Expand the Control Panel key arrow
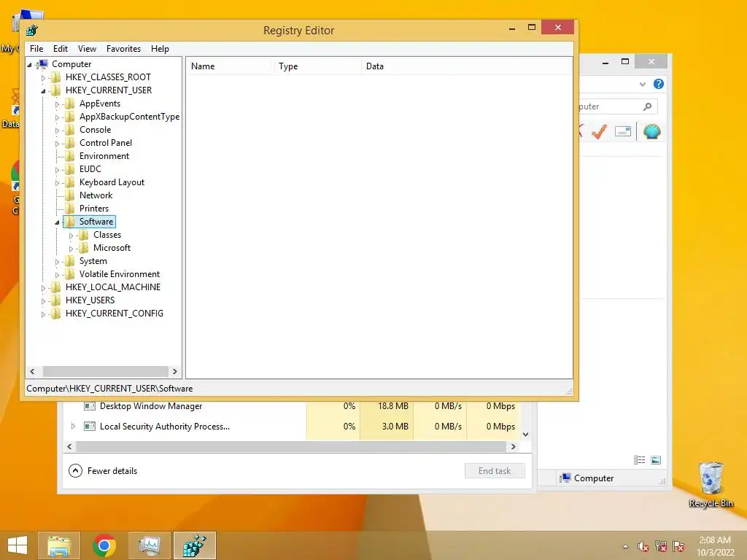Image resolution: width=747 pixels, height=560 pixels. pos(57,144)
